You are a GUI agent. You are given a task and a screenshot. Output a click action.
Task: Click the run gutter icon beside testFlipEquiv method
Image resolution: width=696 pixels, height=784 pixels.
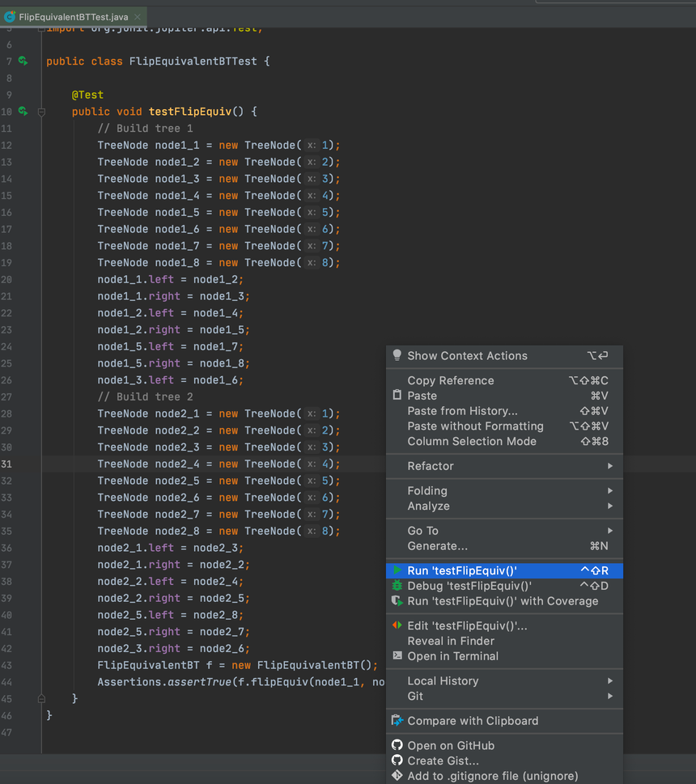(23, 112)
